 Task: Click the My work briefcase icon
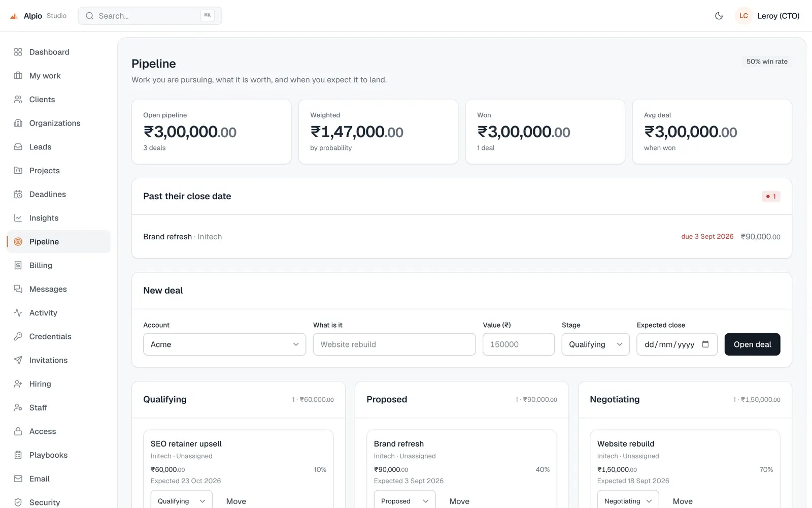pos(18,76)
